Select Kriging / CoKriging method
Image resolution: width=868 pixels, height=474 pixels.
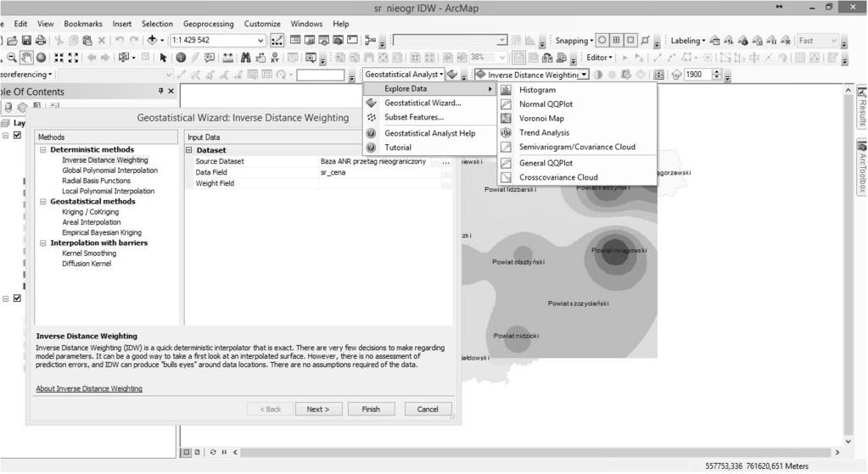click(x=90, y=212)
